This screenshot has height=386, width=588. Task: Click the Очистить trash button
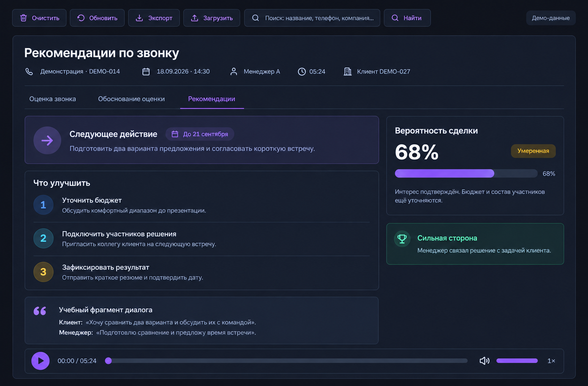tap(39, 18)
